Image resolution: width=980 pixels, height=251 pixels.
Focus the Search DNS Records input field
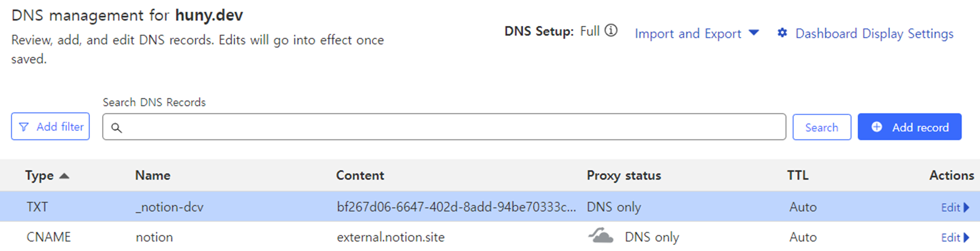(444, 127)
